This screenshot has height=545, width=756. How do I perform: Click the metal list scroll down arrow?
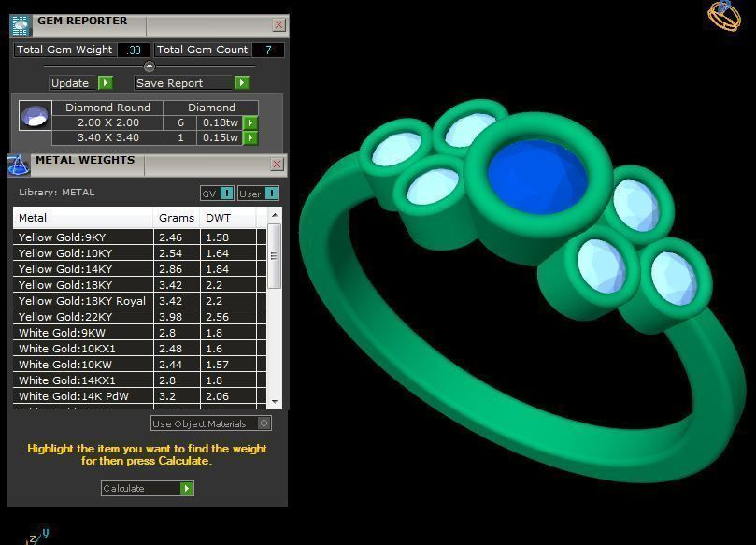click(275, 401)
